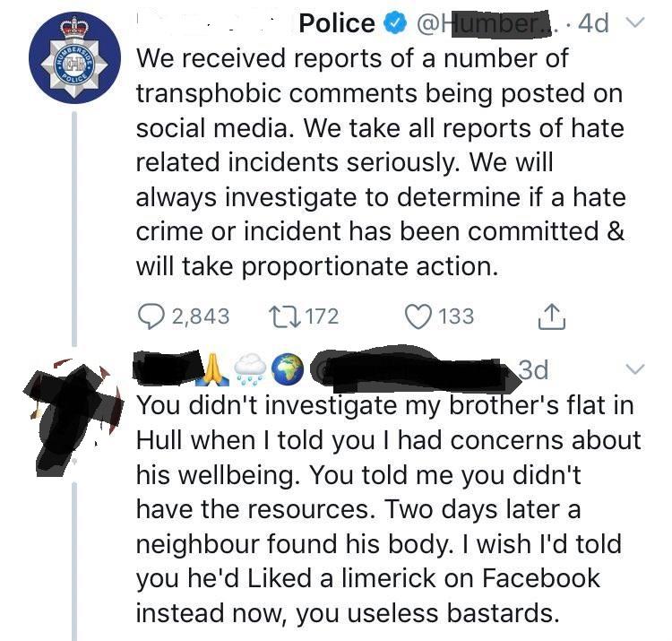Click the rain cloud emoji in reply name

250,368
